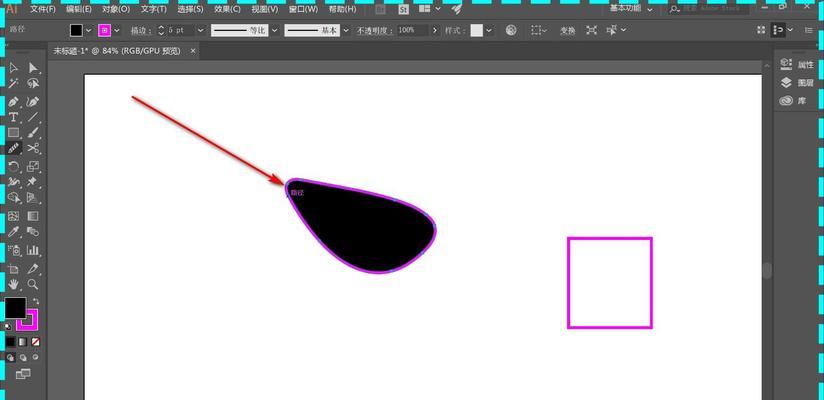This screenshot has height=400, width=824.
Task: Select the Artboard tool
Action: pyautogui.click(x=14, y=269)
